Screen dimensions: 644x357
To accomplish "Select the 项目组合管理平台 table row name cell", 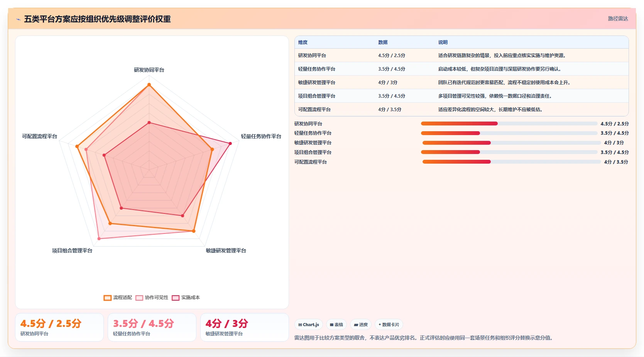I will (x=335, y=96).
